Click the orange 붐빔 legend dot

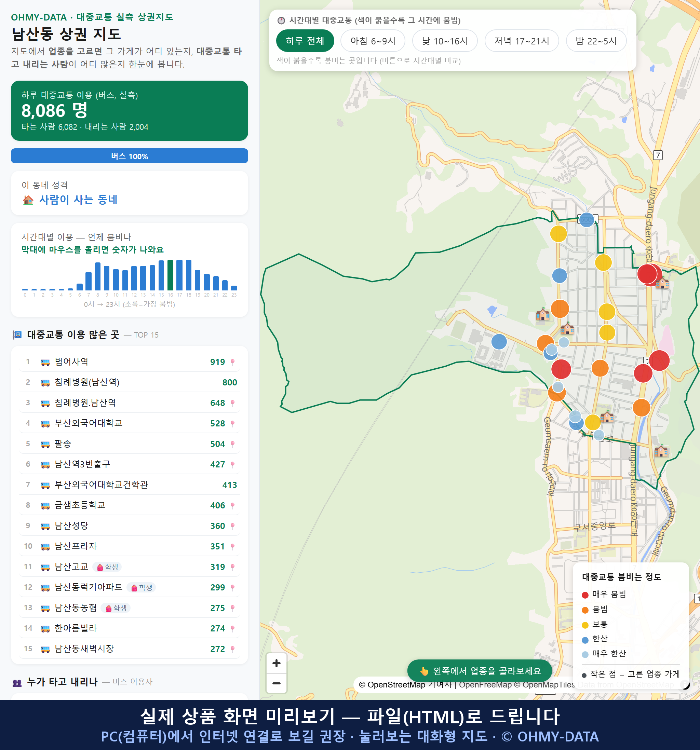[585, 610]
